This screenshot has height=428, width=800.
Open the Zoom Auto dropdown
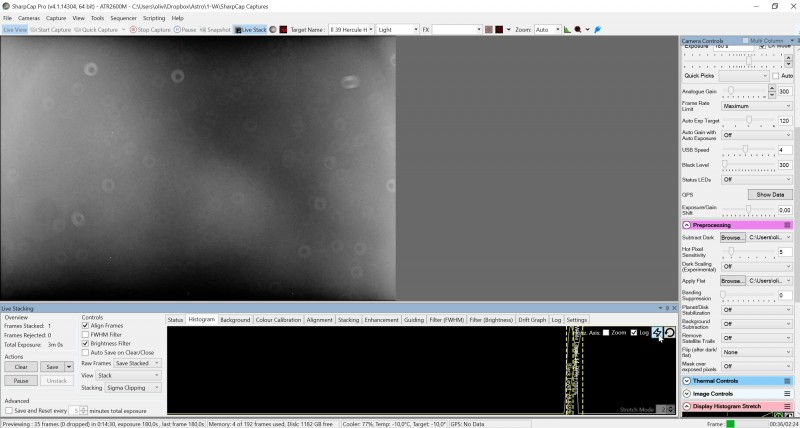click(547, 30)
